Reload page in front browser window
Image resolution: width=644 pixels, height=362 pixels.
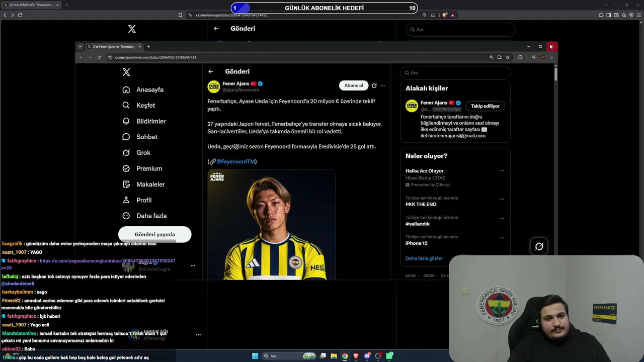(x=99, y=57)
